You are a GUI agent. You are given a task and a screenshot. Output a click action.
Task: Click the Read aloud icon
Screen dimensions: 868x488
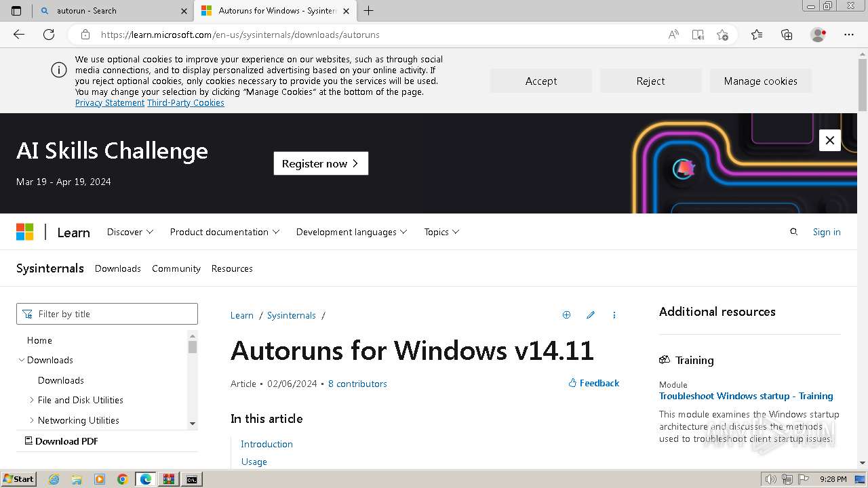coord(673,35)
